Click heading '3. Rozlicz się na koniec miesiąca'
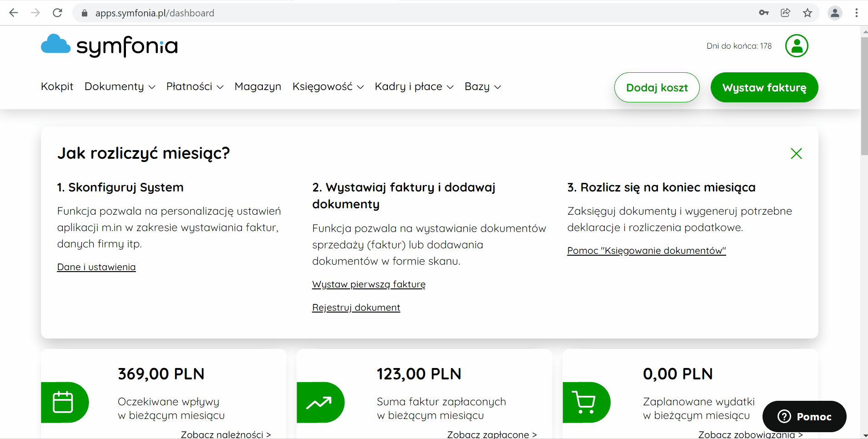The height and width of the screenshot is (439, 868). tap(661, 187)
